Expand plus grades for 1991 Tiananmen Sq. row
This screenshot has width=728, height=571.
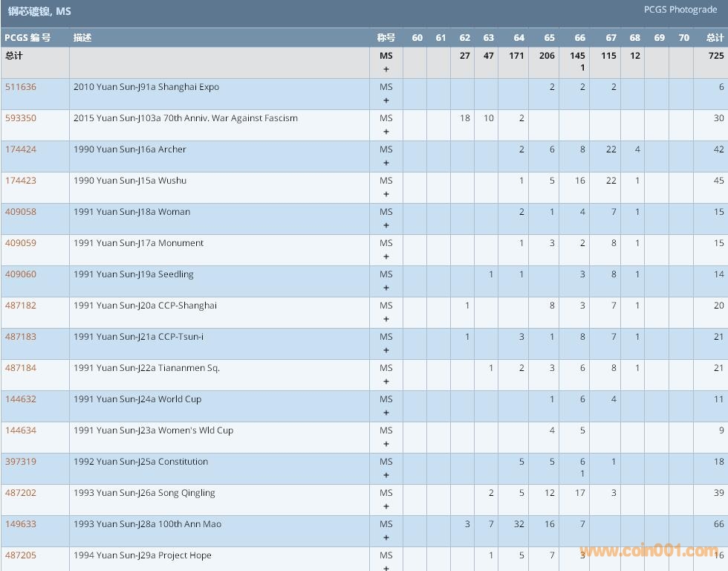[386, 381]
